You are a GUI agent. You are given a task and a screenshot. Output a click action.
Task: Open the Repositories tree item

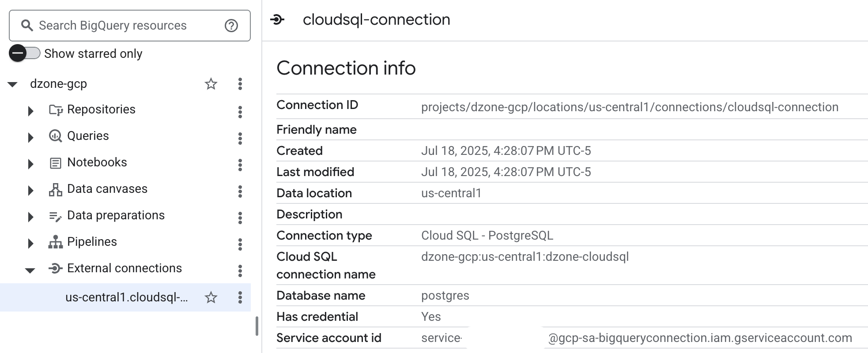(101, 109)
